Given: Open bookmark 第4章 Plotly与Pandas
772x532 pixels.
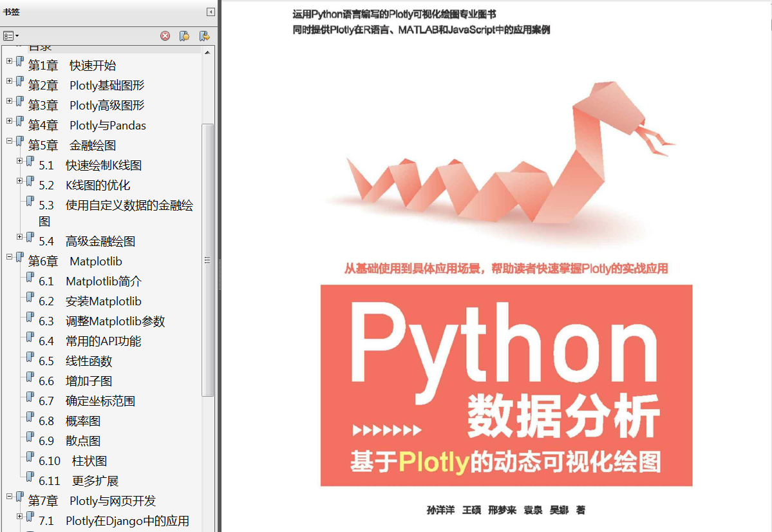Looking at the screenshot, I should 87,126.
